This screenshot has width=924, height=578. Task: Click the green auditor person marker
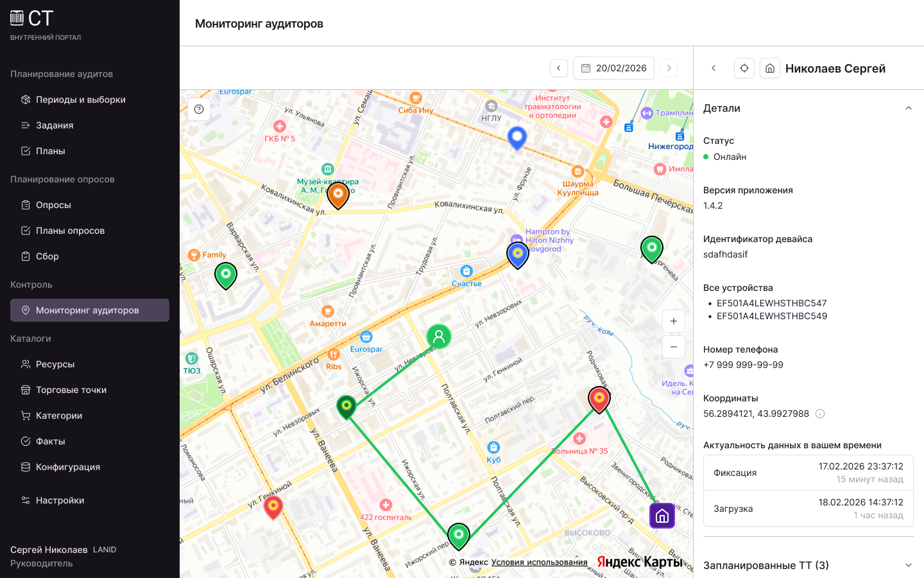tap(439, 336)
